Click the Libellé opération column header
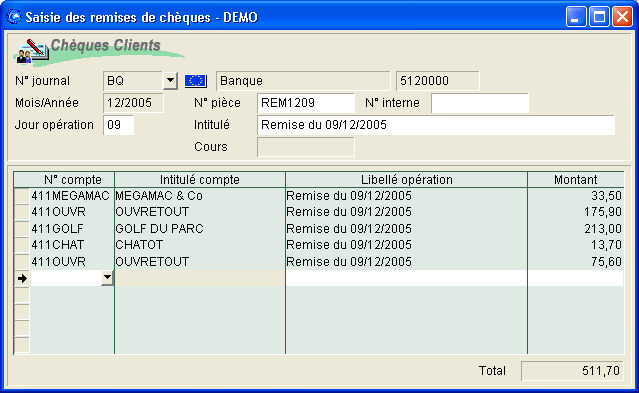The image size is (639, 393). click(407, 180)
